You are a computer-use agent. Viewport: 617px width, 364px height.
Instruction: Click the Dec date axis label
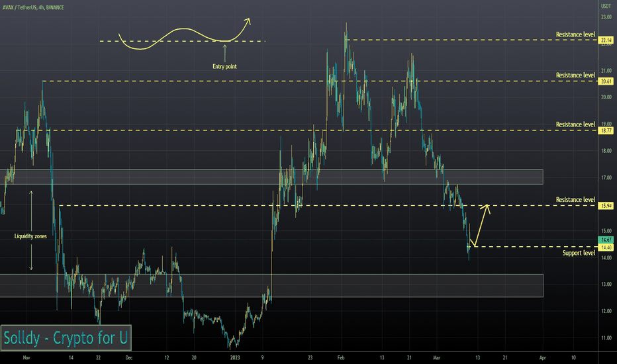coord(128,357)
